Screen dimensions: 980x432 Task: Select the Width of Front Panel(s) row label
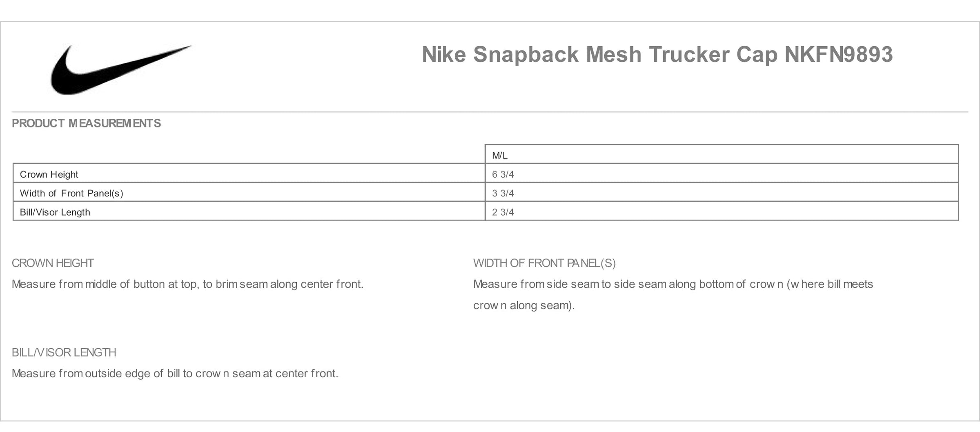(x=71, y=193)
